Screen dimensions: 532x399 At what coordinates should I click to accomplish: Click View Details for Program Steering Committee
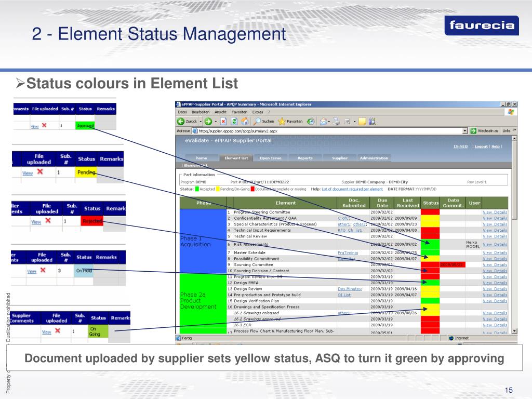tap(495, 212)
